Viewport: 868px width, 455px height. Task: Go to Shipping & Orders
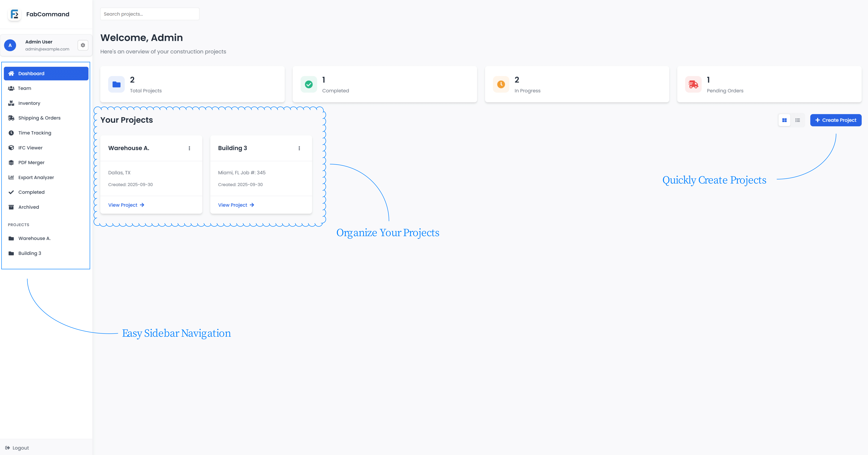pyautogui.click(x=39, y=118)
